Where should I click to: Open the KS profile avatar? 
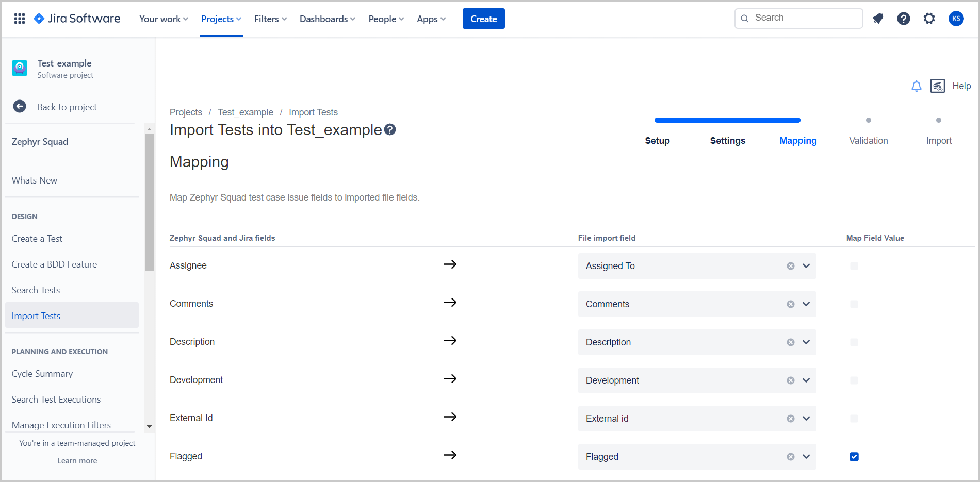pos(956,19)
